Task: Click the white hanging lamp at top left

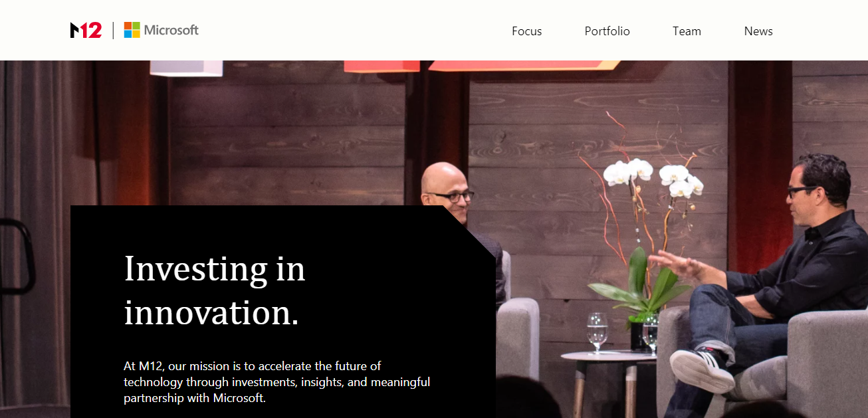Action: point(186,67)
